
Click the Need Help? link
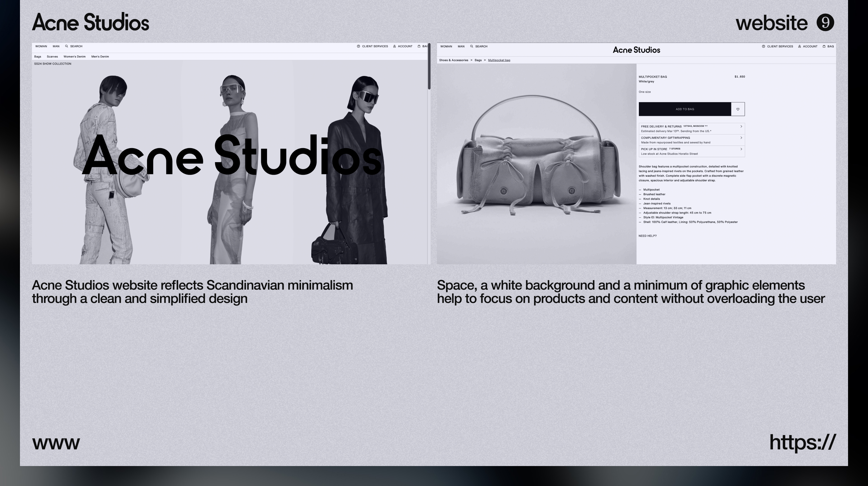coord(647,236)
